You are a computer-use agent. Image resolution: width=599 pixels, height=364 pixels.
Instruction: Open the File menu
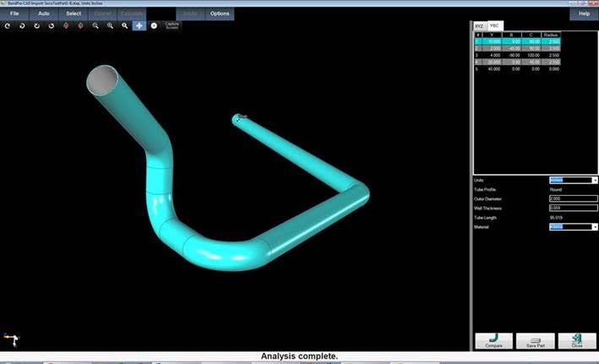(x=14, y=14)
